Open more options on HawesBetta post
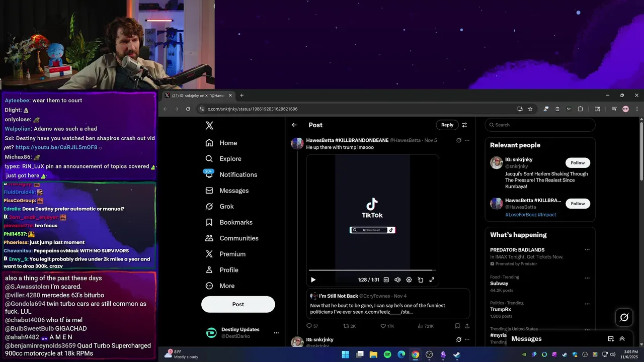 [467, 140]
